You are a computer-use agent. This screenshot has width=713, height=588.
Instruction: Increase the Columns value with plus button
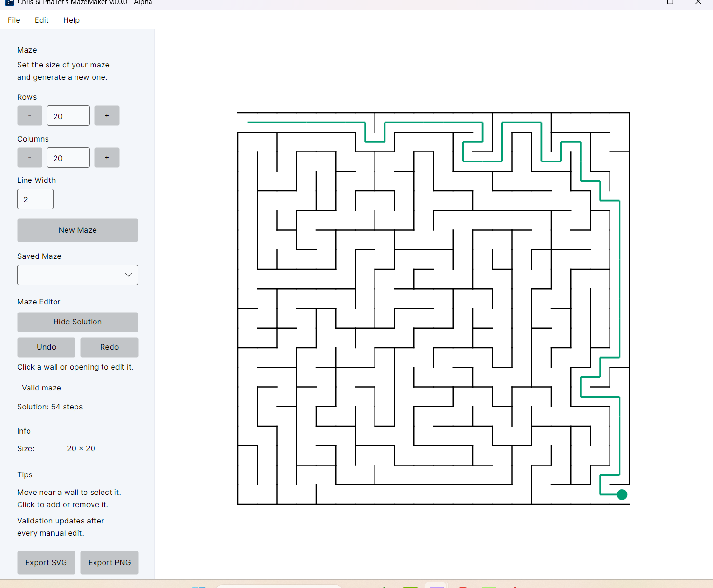tap(107, 158)
